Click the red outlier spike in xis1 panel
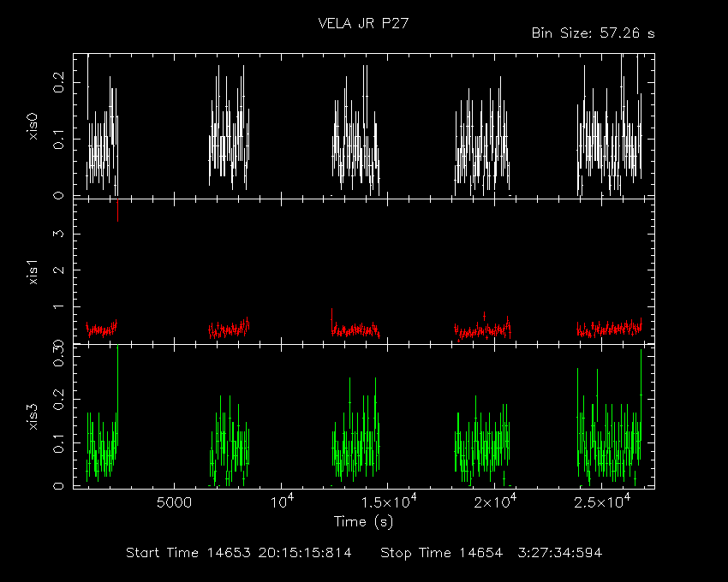The image size is (728, 582). (x=118, y=211)
